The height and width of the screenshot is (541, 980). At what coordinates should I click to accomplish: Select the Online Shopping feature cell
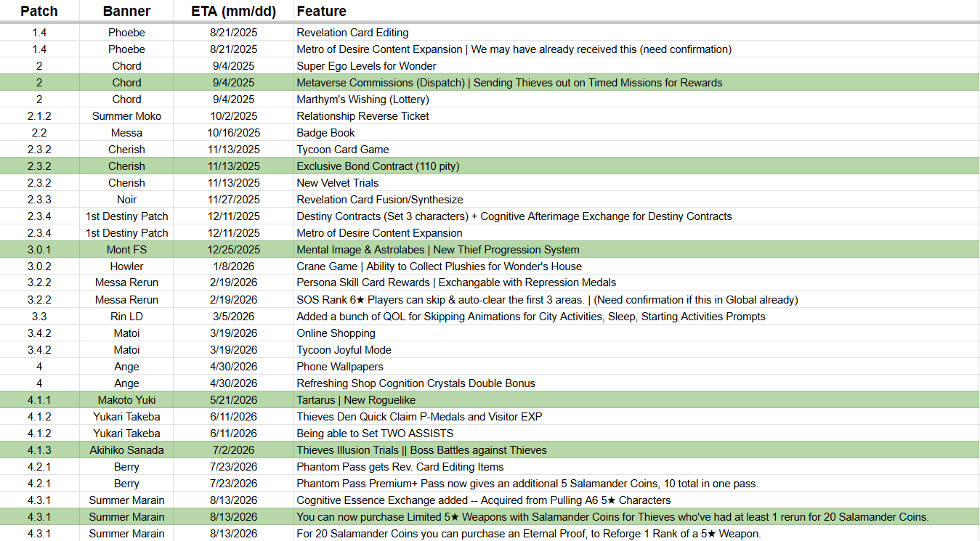(x=636, y=333)
